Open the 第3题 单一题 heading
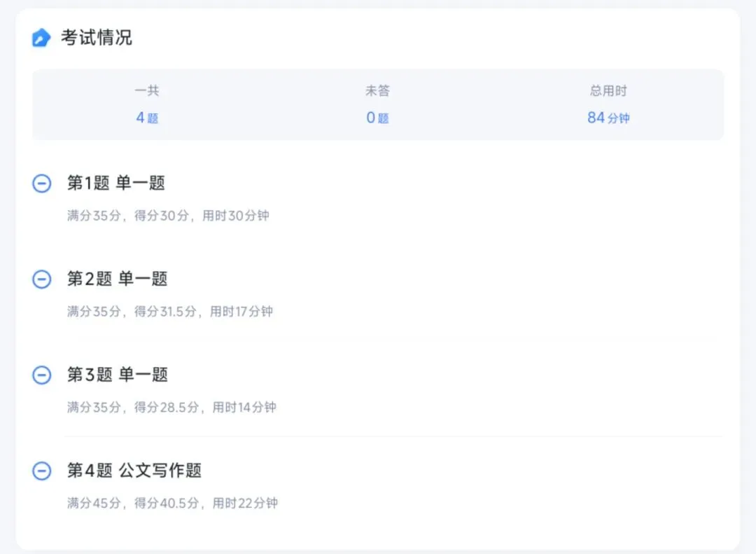The image size is (756, 554). click(x=117, y=375)
